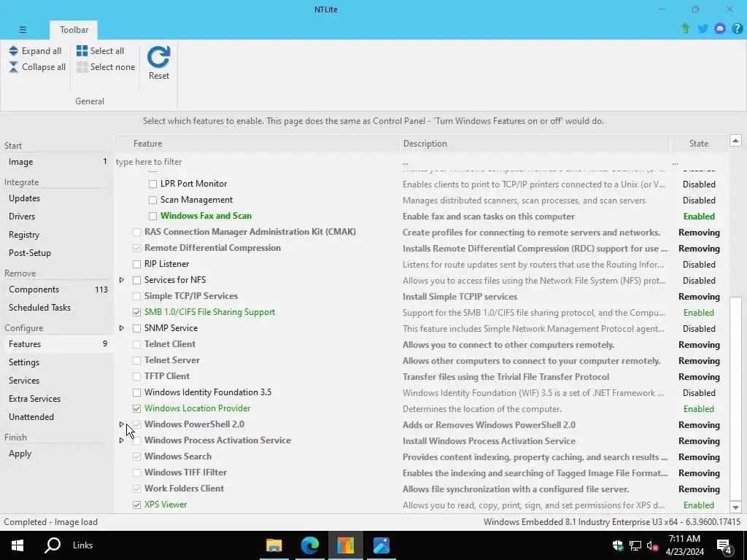This screenshot has width=747, height=560.
Task: Click the Select all icon
Action: 82,50
